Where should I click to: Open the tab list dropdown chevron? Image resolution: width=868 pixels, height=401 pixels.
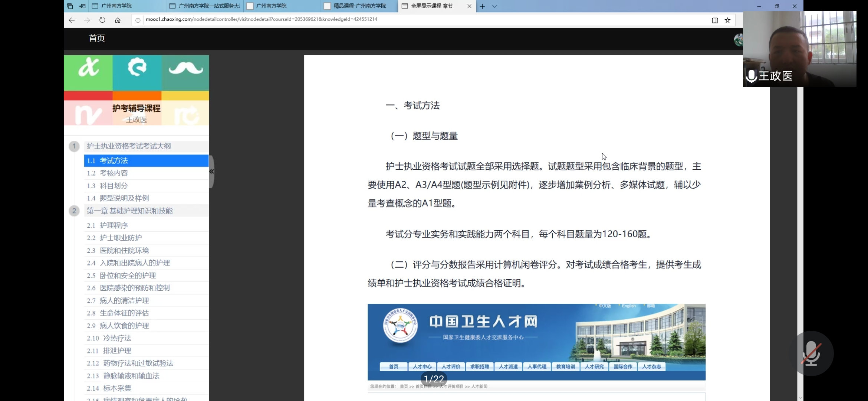(494, 6)
